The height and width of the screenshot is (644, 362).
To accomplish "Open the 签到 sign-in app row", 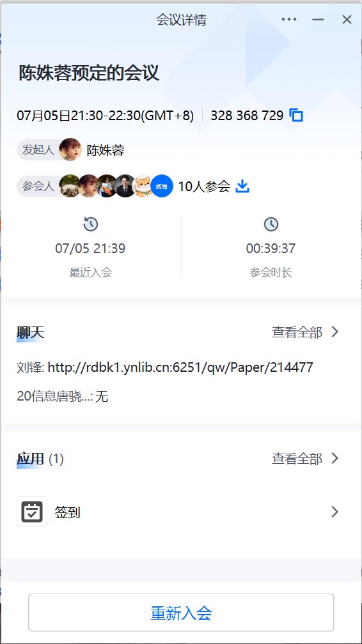I will tap(181, 512).
